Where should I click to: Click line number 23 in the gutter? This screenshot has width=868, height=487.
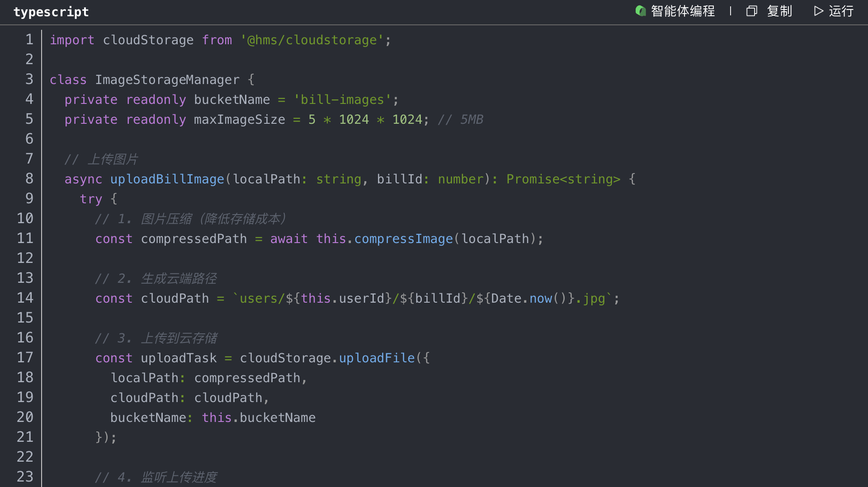click(x=25, y=477)
